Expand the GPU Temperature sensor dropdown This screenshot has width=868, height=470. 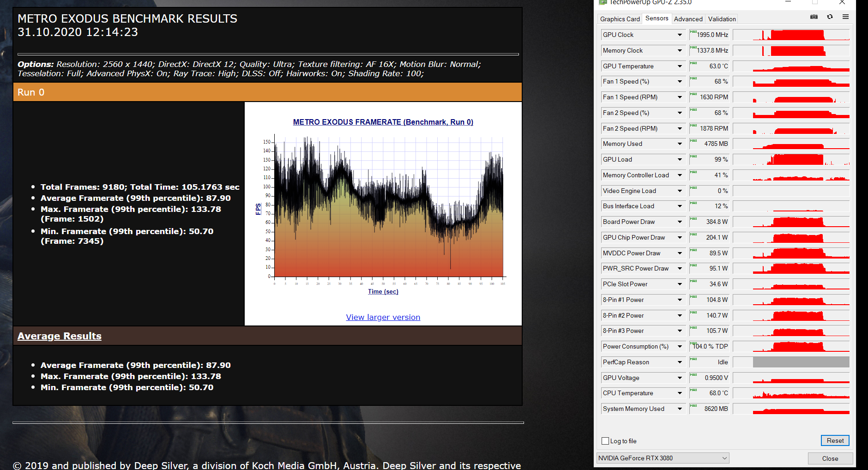680,66
